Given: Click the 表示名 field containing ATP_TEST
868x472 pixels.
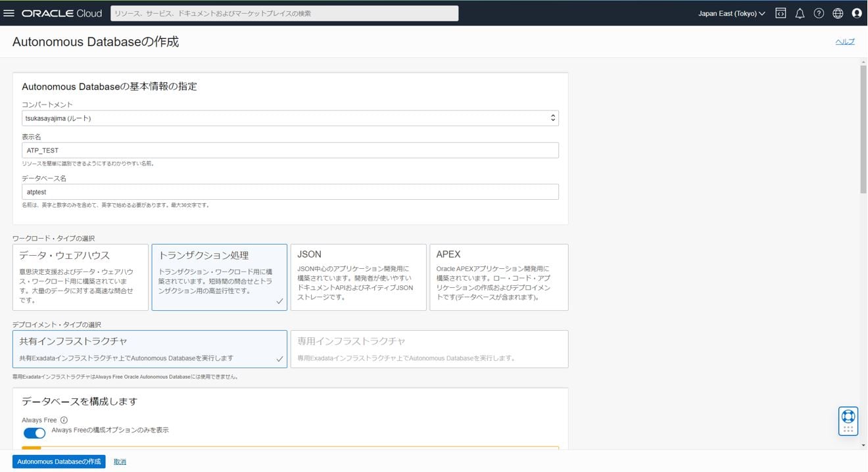Looking at the screenshot, I should (289, 149).
